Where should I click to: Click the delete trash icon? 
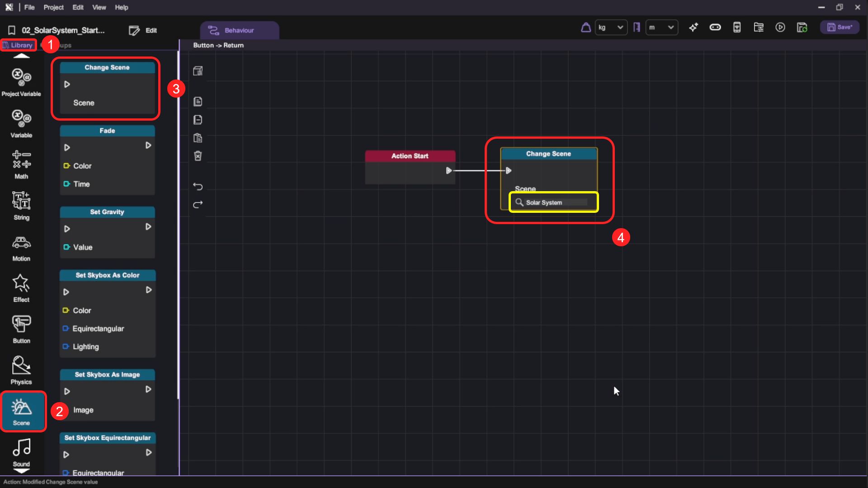point(198,156)
